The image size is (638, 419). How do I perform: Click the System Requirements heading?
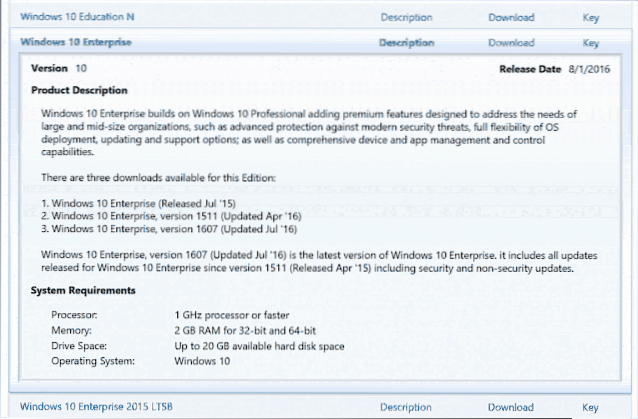click(x=83, y=290)
